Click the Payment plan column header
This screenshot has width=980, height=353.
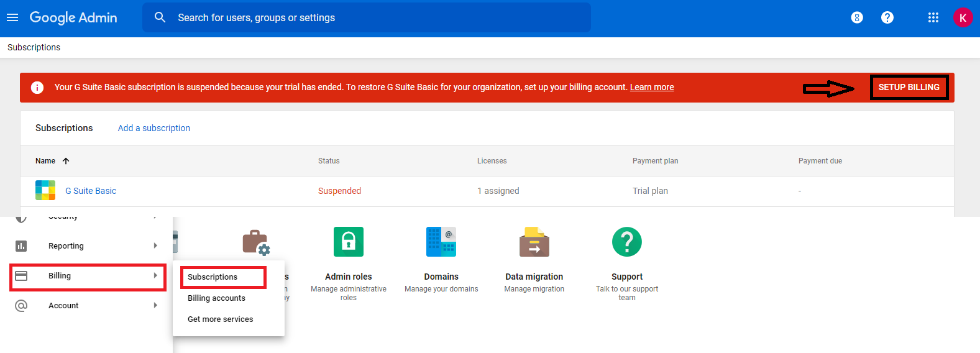coord(655,161)
